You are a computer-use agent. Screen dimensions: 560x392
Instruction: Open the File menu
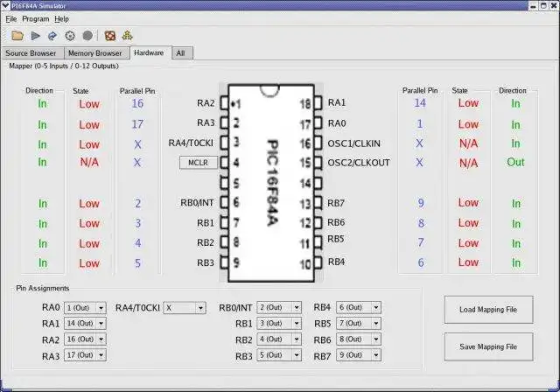tap(11, 19)
